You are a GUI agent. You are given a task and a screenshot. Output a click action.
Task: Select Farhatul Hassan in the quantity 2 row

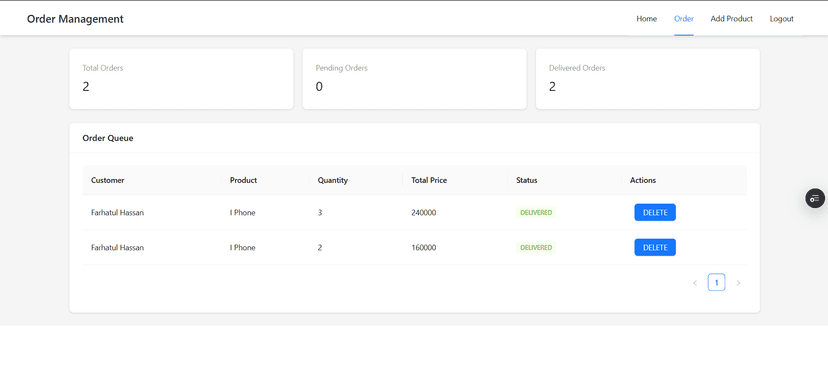click(117, 248)
